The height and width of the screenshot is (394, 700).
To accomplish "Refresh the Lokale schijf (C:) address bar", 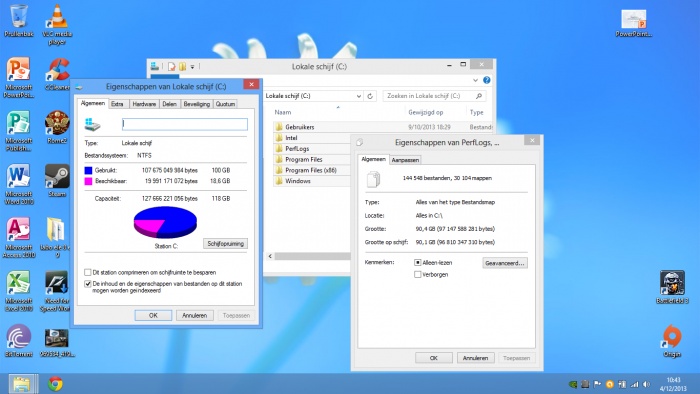I will [370, 96].
